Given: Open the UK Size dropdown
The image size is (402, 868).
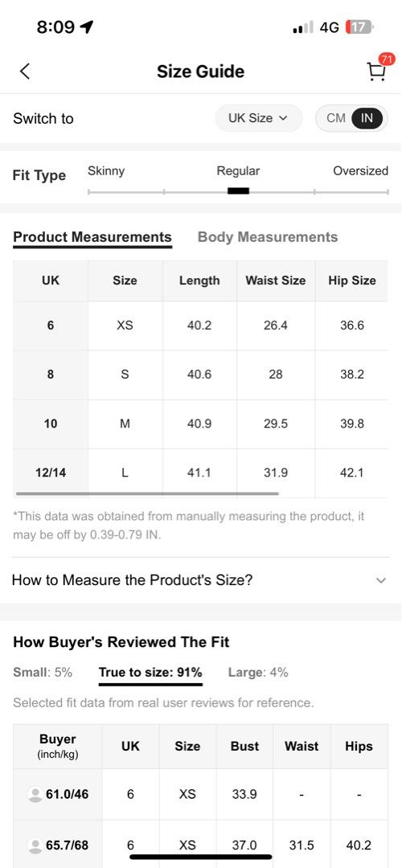Looking at the screenshot, I should coord(259,118).
